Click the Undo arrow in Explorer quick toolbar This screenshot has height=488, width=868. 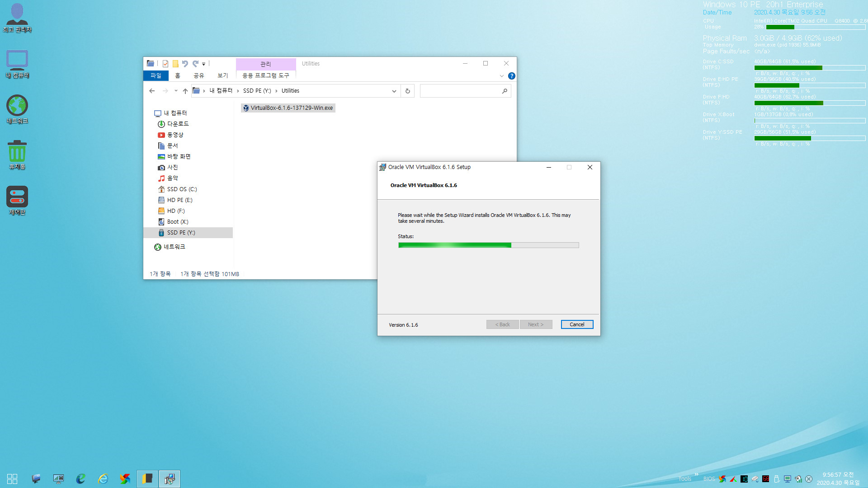tap(185, 64)
